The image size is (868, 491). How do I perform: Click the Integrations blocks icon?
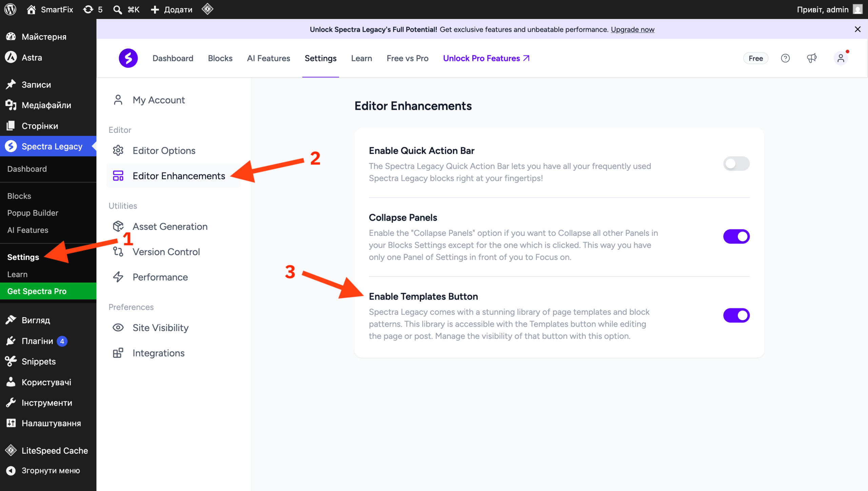pos(118,353)
